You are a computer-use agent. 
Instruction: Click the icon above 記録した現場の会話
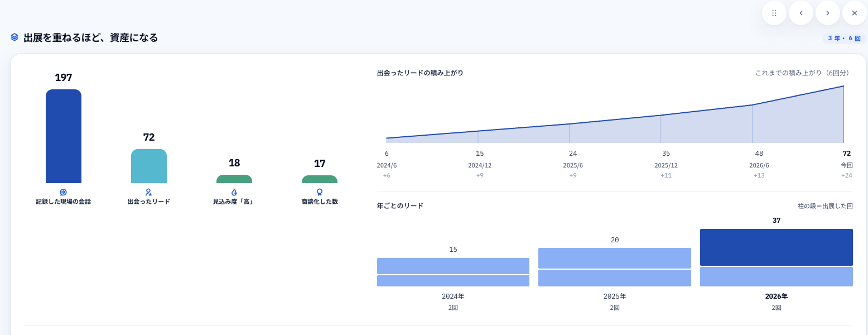pos(63,192)
